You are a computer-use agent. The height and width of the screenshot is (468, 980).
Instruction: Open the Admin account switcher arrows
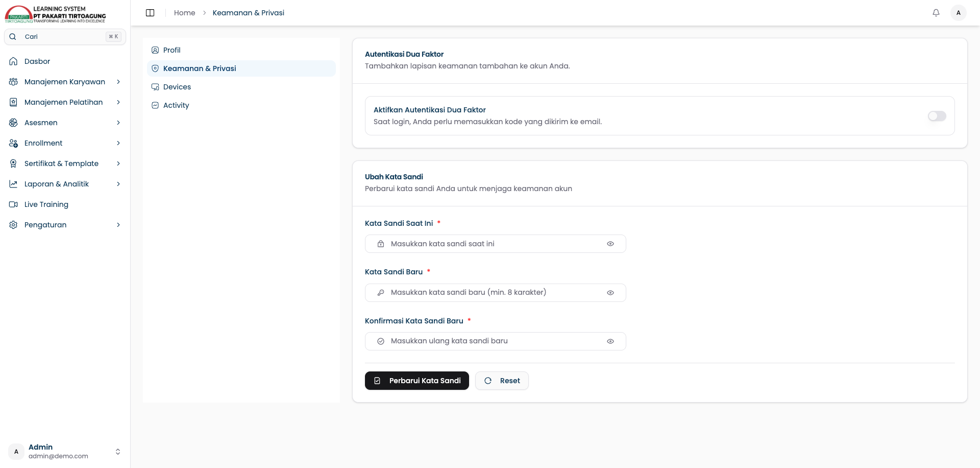118,452
